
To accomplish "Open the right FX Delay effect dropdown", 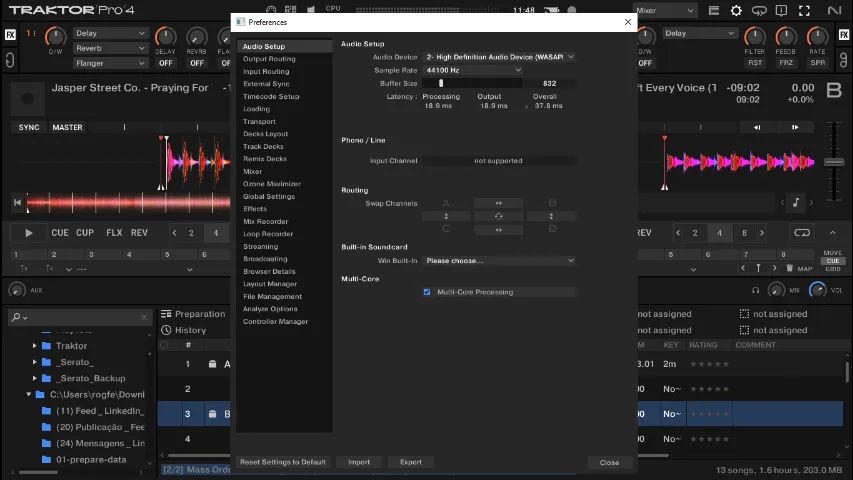I will point(699,33).
